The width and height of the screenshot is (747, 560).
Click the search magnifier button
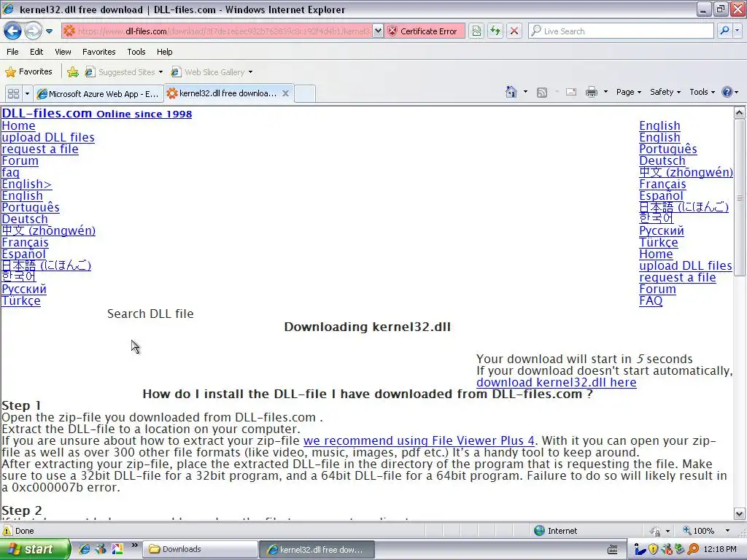tap(724, 31)
